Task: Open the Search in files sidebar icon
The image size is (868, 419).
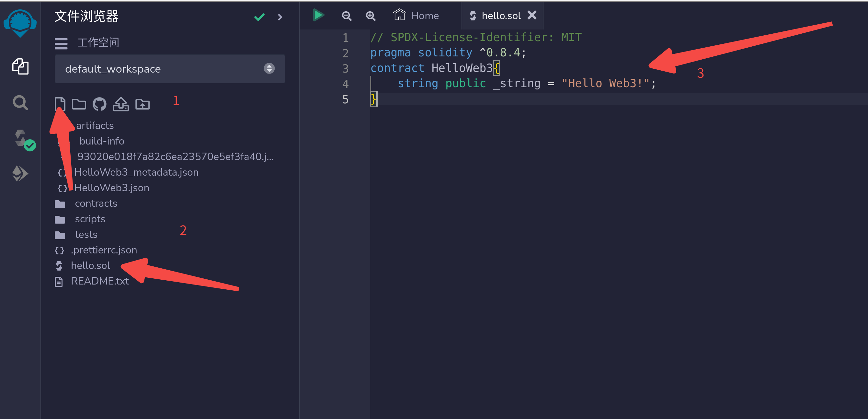Action: [20, 102]
